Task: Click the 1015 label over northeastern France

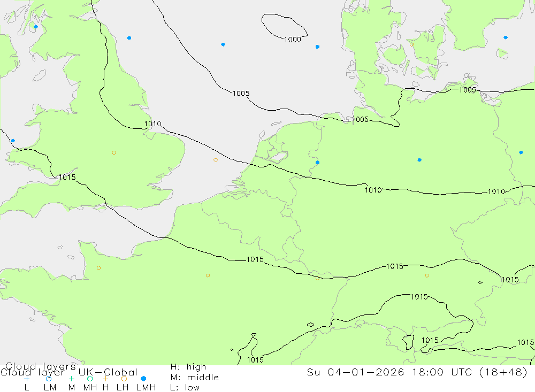Action: 255,259
